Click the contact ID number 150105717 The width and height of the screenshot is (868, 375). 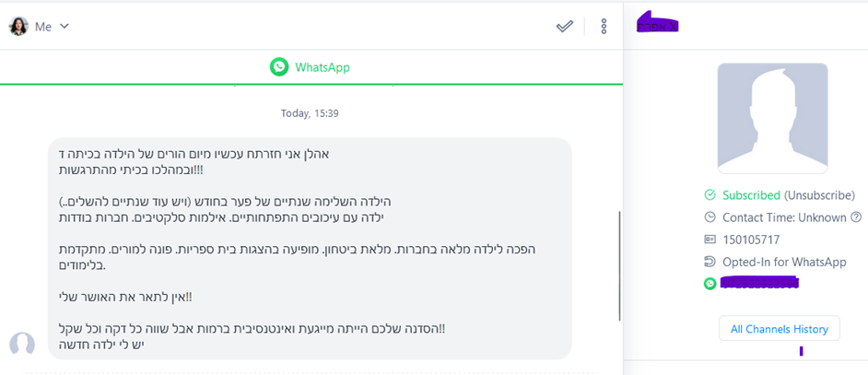coord(748,240)
